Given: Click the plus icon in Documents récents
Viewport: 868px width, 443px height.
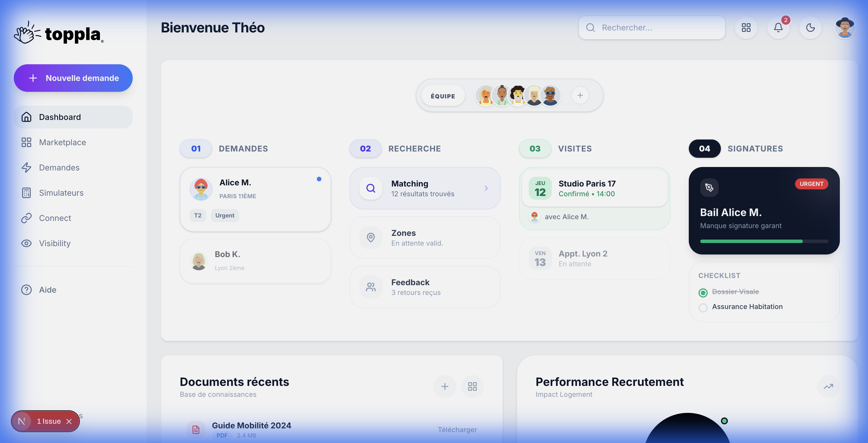Looking at the screenshot, I should (445, 386).
